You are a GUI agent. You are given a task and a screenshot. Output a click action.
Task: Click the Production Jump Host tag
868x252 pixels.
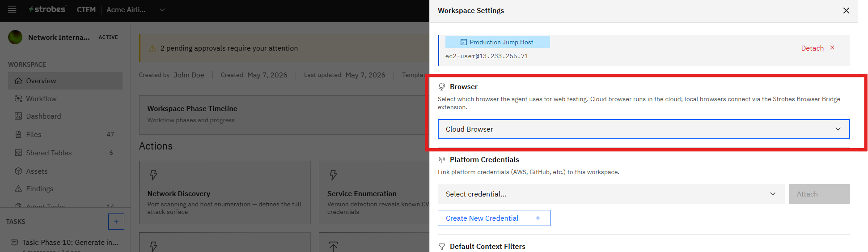pyautogui.click(x=498, y=42)
